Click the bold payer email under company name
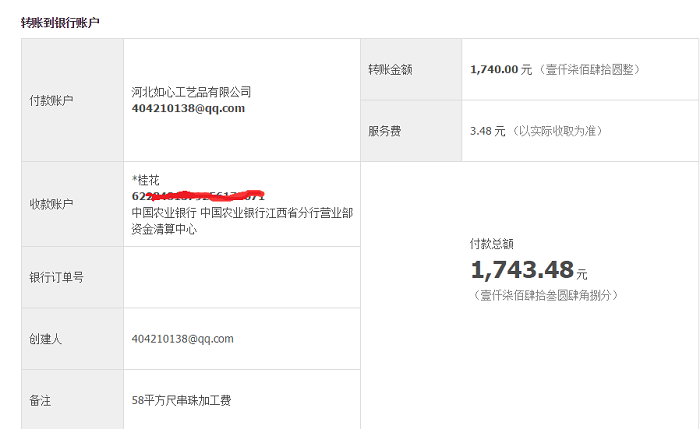Viewport: 700px width, 429px height. tap(188, 108)
